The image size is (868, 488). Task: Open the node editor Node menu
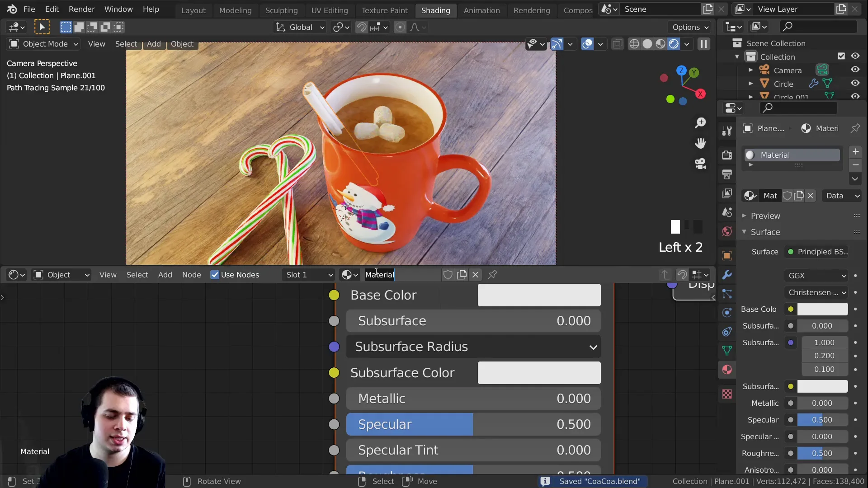[x=191, y=275]
